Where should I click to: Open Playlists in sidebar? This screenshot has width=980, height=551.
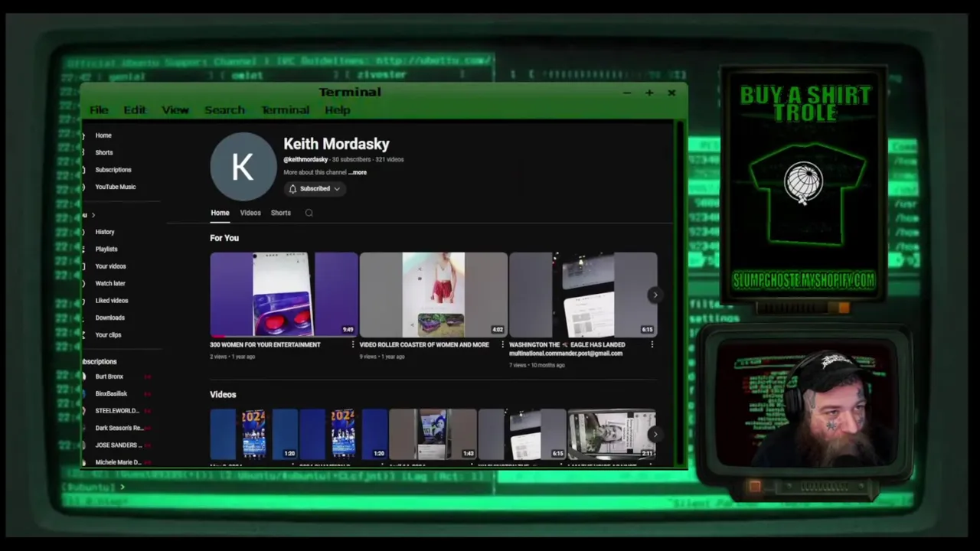[106, 249]
